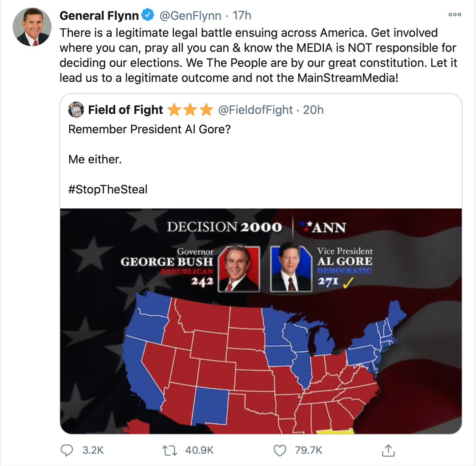This screenshot has height=466, width=476.
Task: Open the @FieldofFight handle
Action: (x=255, y=110)
